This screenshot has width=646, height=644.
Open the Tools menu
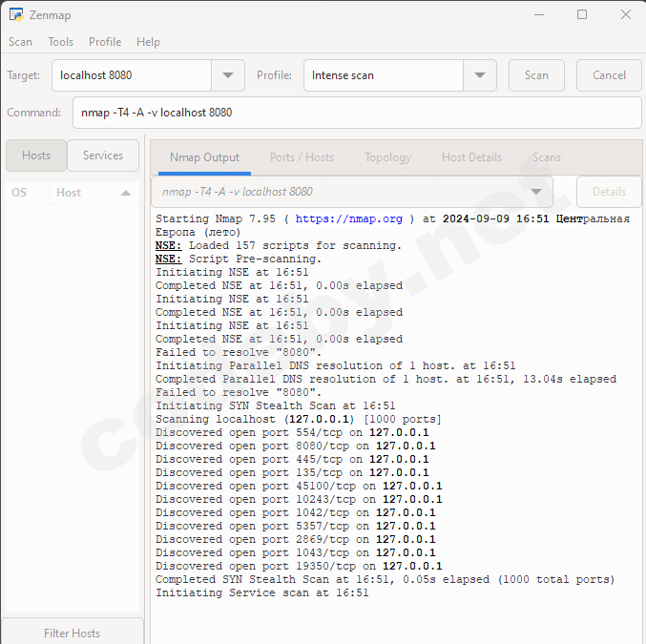pyautogui.click(x=61, y=42)
